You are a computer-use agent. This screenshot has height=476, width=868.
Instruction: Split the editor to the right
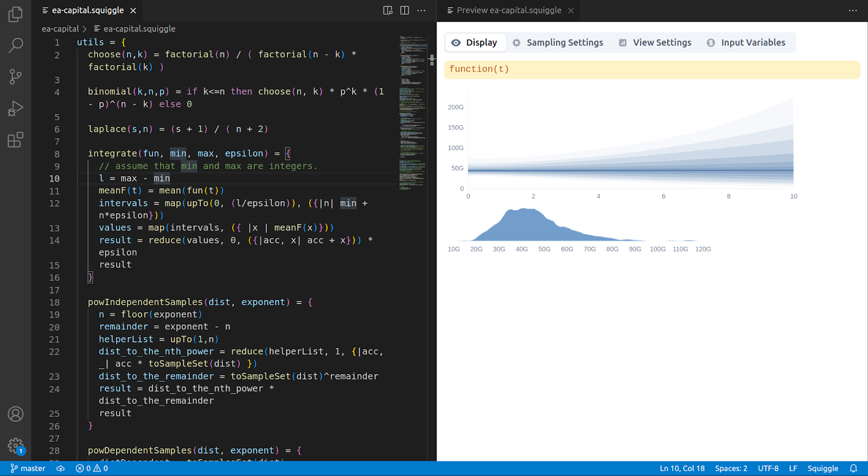(x=405, y=10)
